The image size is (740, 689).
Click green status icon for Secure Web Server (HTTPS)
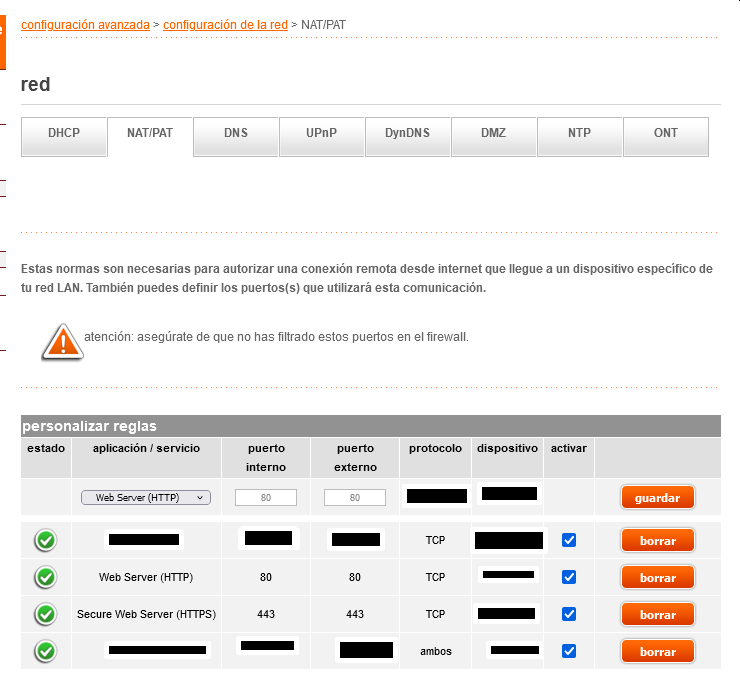point(45,614)
